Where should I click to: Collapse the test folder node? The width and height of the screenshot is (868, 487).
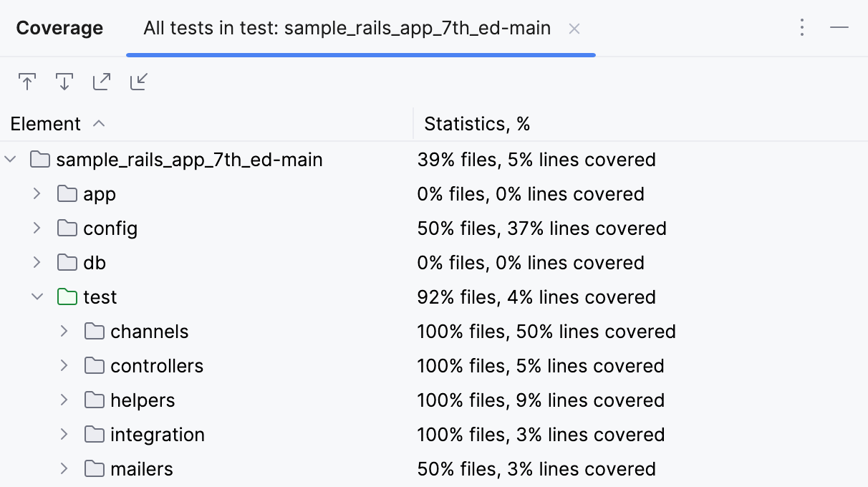(37, 296)
